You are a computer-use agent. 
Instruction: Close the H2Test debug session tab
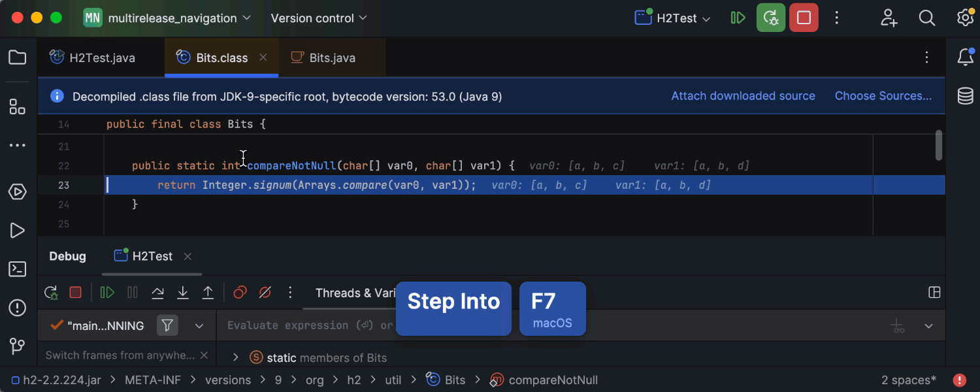tap(188, 256)
